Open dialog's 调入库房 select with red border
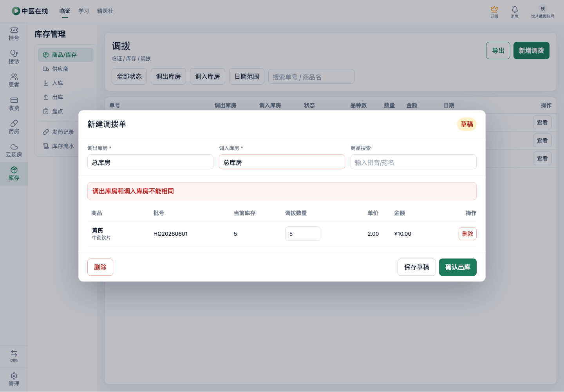Screen dimensions: 564x392 click(282, 162)
